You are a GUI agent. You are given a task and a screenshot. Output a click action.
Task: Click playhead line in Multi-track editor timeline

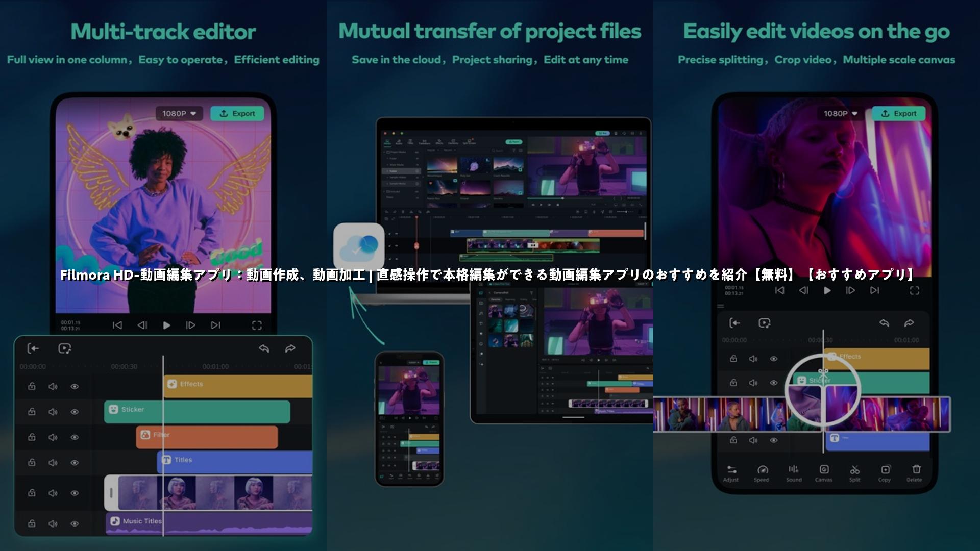[163, 445]
